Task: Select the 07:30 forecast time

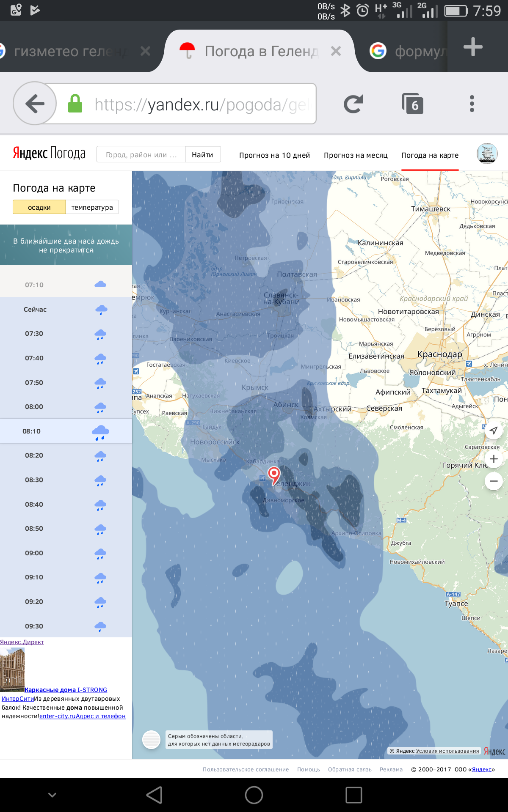Action: point(66,334)
